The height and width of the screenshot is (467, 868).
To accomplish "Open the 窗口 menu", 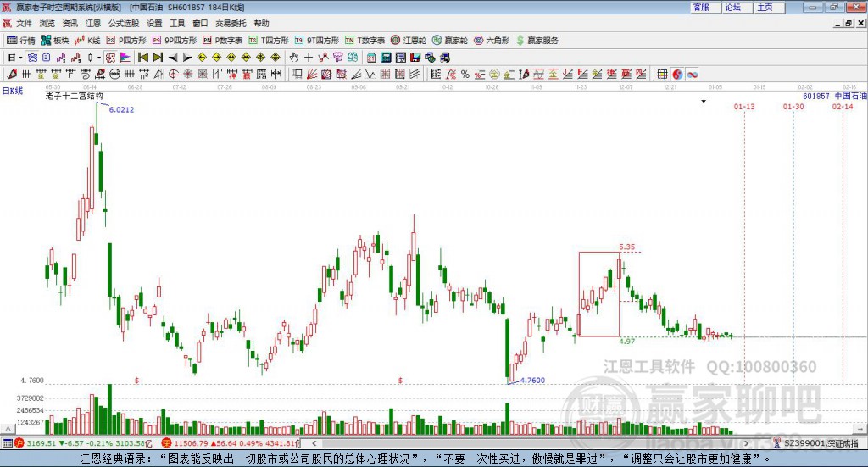I will click(x=200, y=23).
